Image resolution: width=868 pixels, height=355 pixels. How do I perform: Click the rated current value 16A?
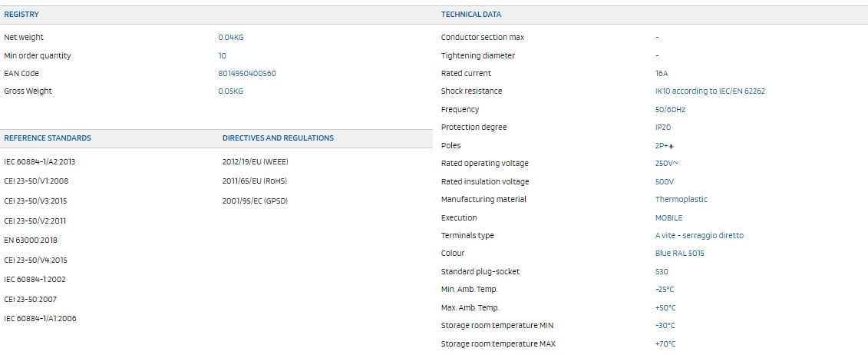662,74
